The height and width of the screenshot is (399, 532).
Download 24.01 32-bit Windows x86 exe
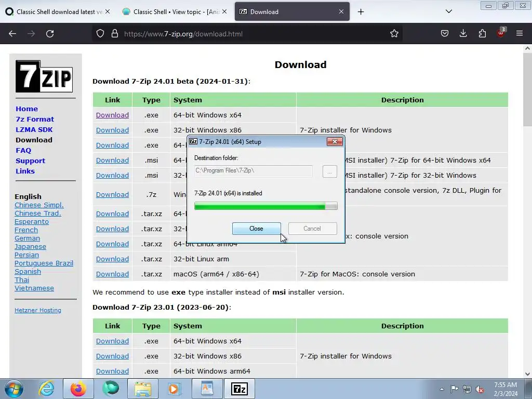pos(112,130)
